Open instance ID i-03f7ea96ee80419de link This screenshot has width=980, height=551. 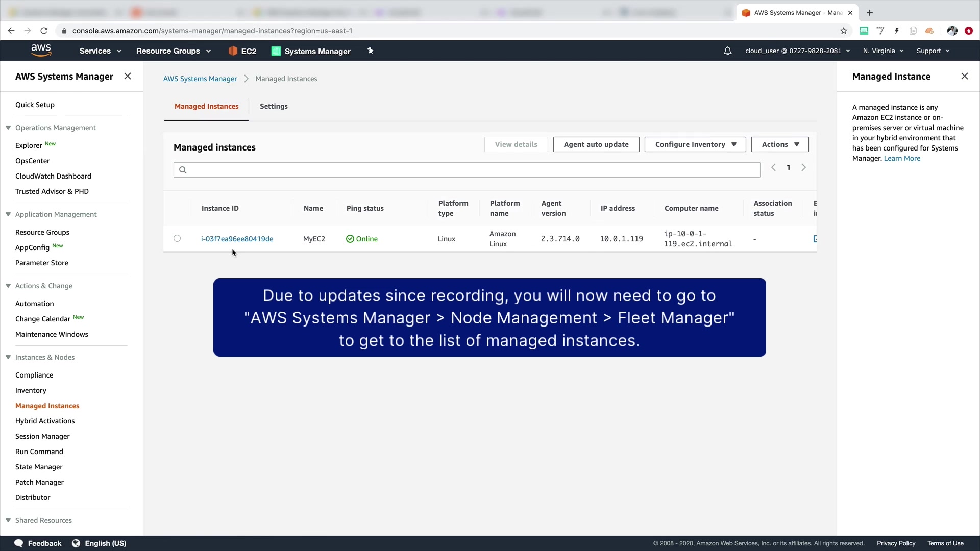237,239
